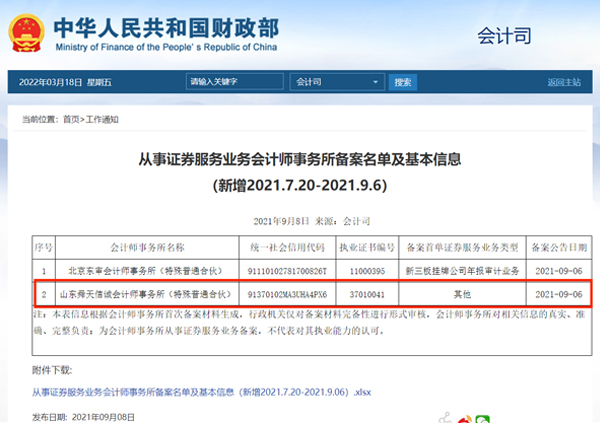Screen dimensions: 600x423
Task: Click the 发布日期 2021年09月08日 text
Action: tap(83, 417)
